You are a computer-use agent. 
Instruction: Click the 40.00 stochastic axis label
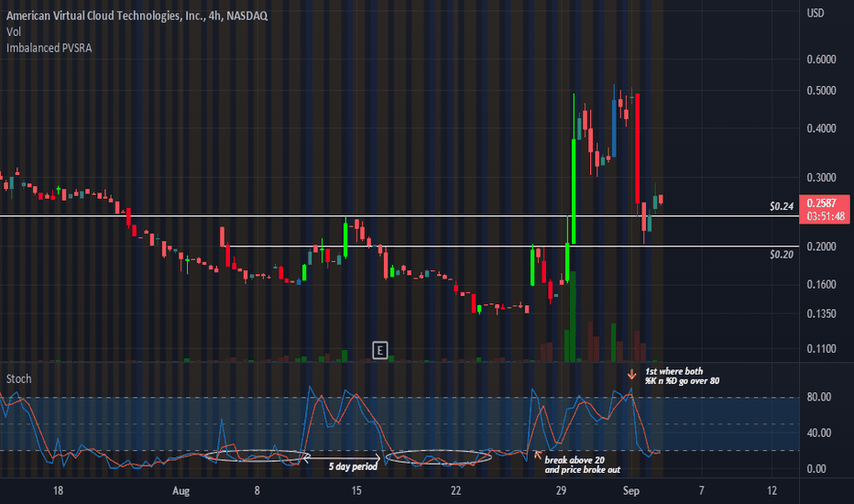tap(818, 433)
